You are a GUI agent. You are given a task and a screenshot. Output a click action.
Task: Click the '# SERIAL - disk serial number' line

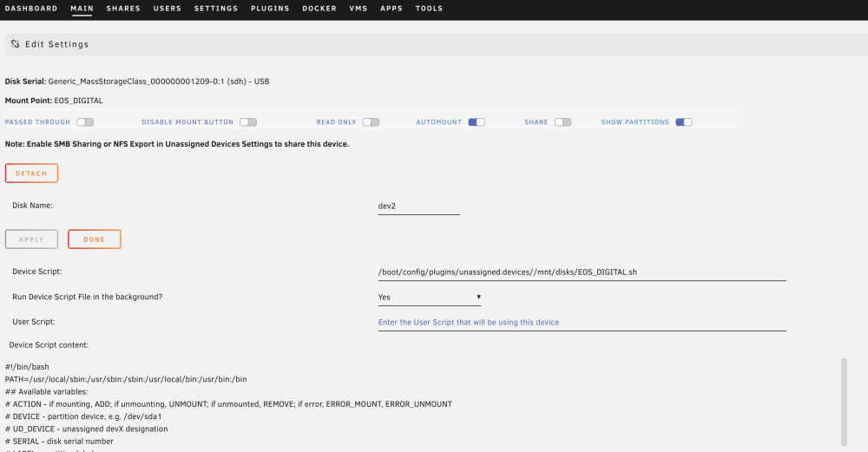(59, 442)
